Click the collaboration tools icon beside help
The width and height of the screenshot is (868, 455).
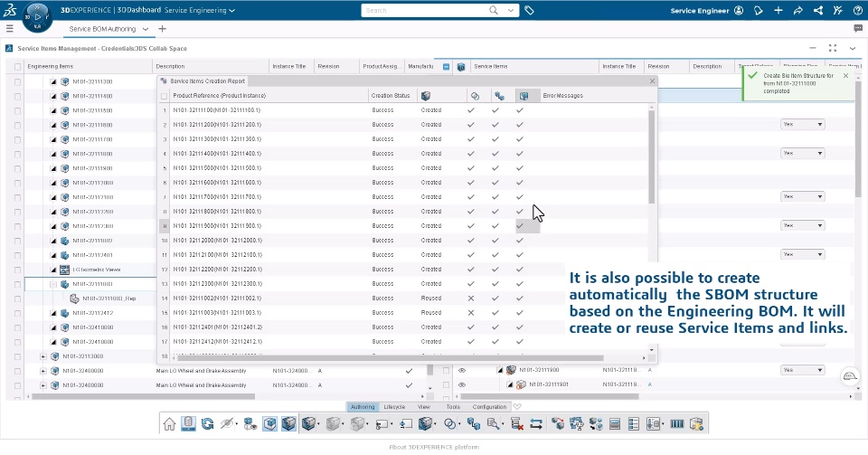837,10
